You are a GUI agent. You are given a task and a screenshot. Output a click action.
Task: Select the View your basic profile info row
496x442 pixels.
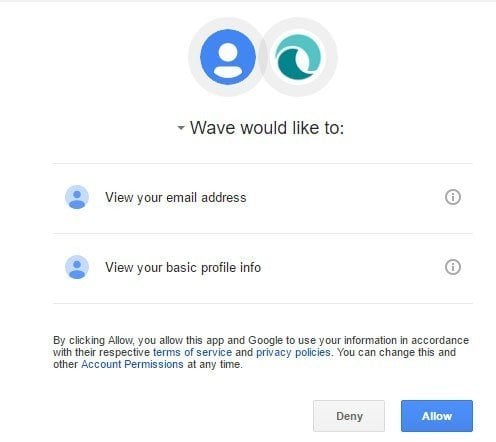(x=262, y=268)
